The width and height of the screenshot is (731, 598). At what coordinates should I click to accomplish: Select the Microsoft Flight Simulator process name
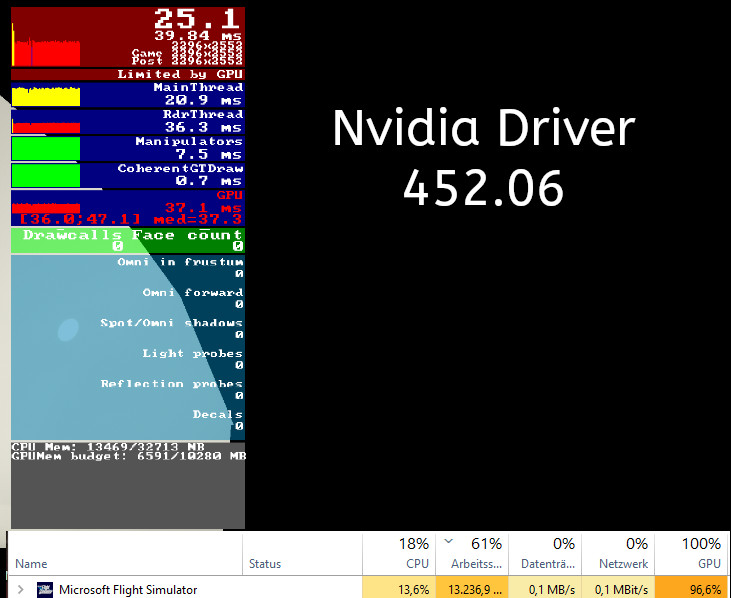128,590
